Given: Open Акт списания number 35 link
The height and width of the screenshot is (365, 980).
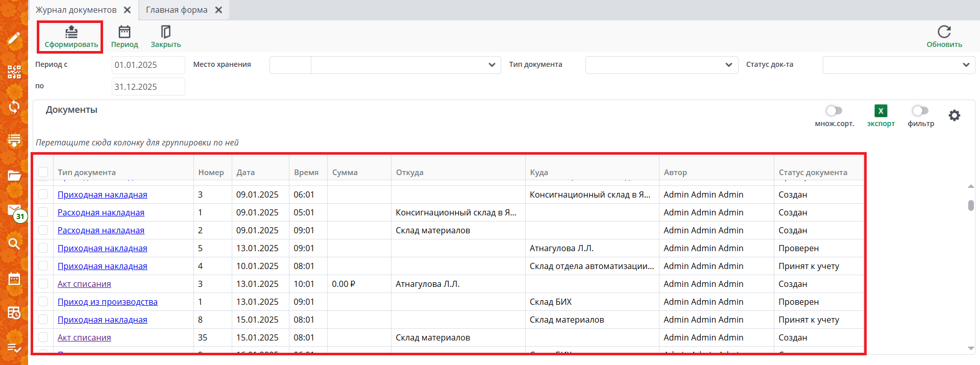Looking at the screenshot, I should click(84, 337).
